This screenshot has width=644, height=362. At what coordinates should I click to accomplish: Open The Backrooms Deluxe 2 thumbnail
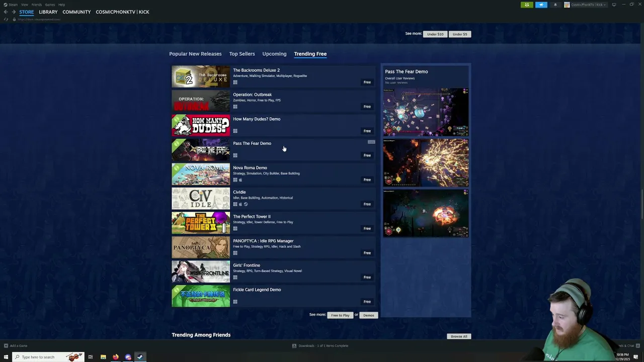pyautogui.click(x=201, y=76)
